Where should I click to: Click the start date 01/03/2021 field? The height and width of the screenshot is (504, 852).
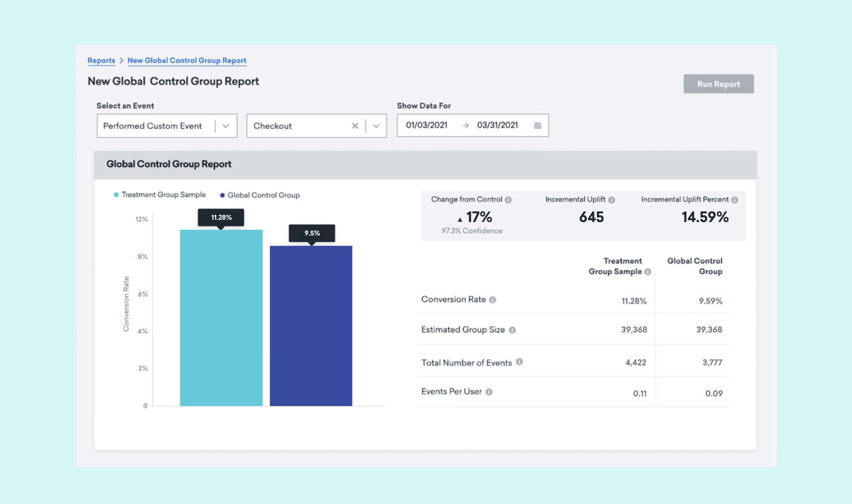pyautogui.click(x=426, y=126)
